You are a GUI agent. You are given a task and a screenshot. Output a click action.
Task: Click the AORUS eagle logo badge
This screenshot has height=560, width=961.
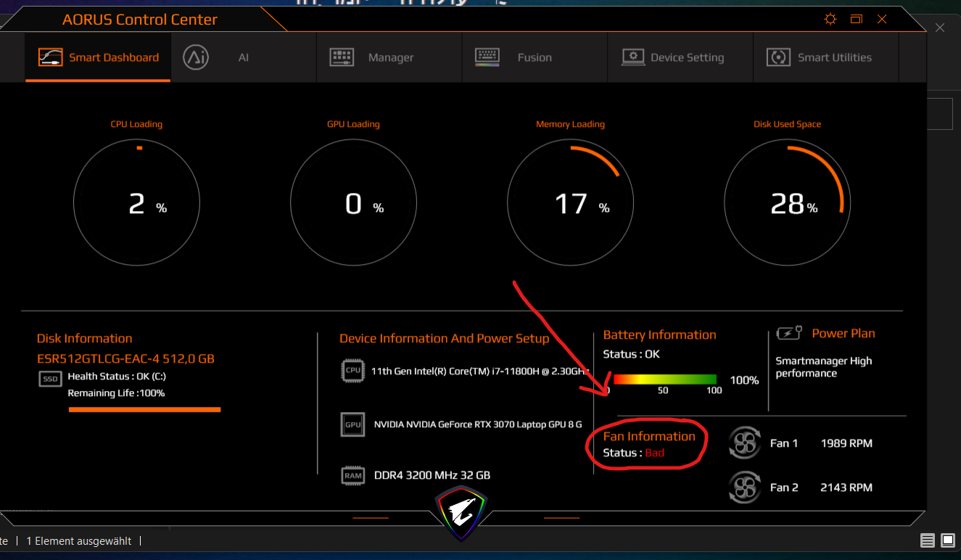coord(461,514)
